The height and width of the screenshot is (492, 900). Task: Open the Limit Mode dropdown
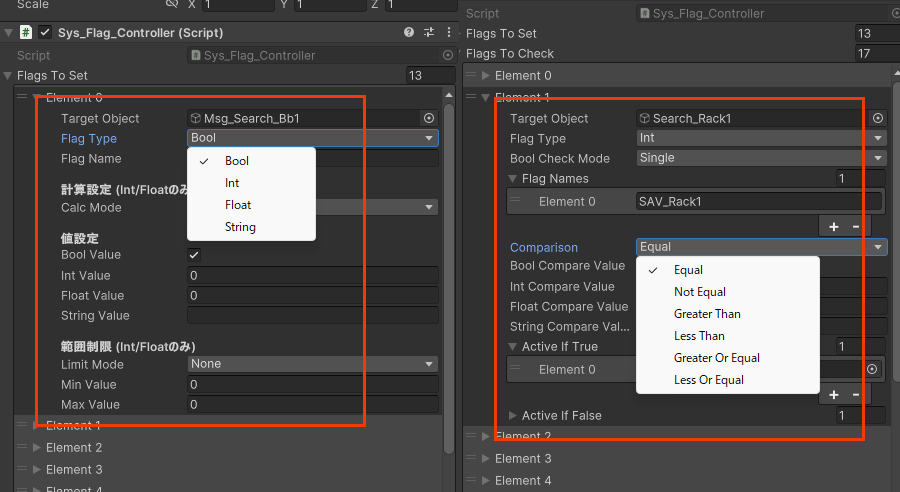click(x=313, y=364)
